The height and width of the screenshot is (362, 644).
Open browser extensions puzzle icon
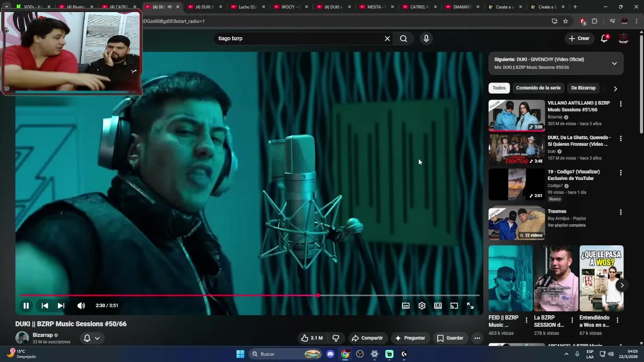tap(595, 21)
